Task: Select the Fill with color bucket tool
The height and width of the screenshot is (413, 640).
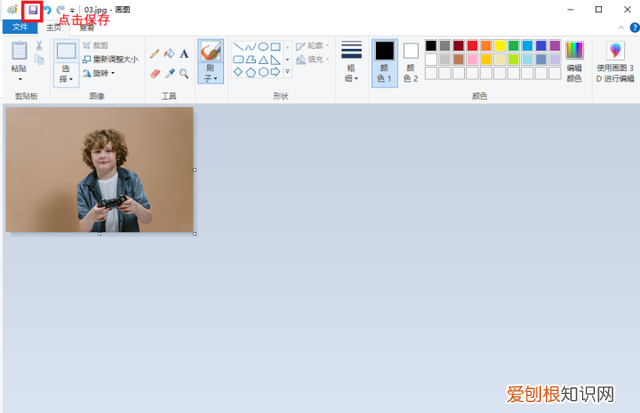Action: (169, 53)
